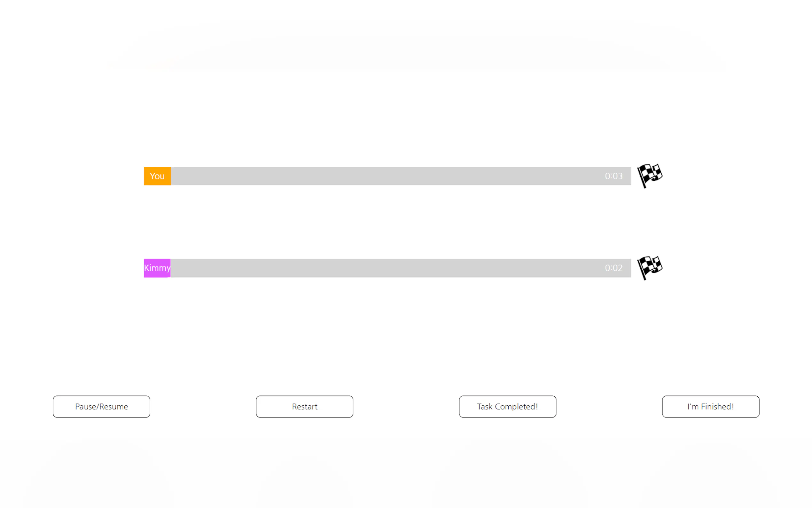The width and height of the screenshot is (812, 508).
Task: Restart the race from the beginning
Action: coord(304,407)
